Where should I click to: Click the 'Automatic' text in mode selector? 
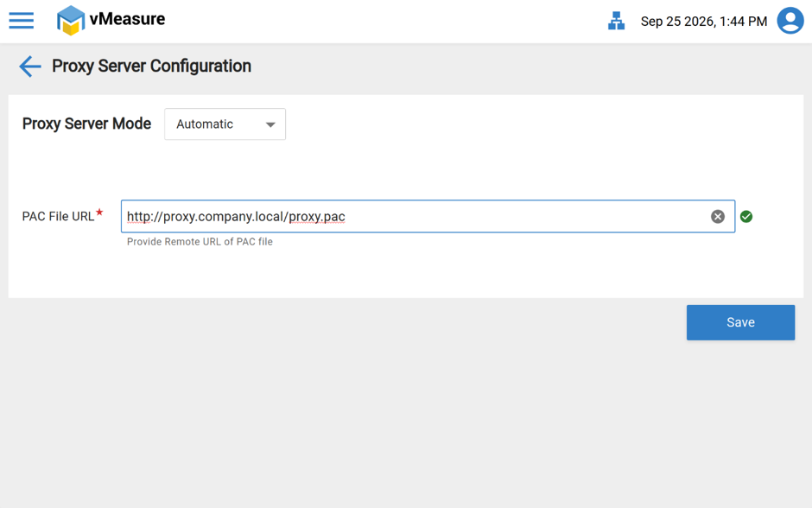click(205, 124)
